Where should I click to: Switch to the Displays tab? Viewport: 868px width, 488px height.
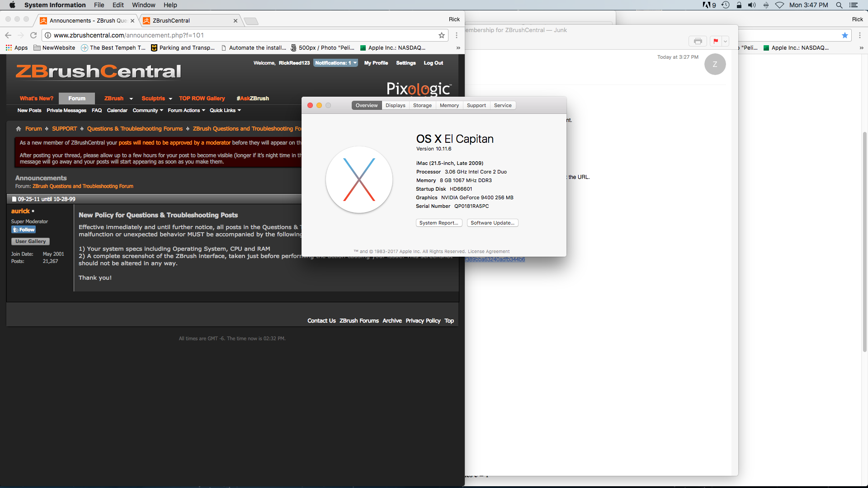pyautogui.click(x=396, y=105)
